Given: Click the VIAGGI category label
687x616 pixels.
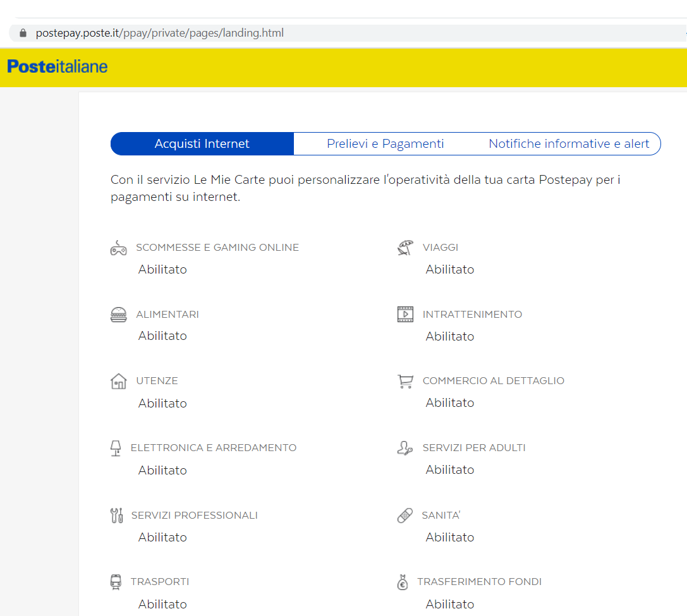Looking at the screenshot, I should (x=441, y=248).
